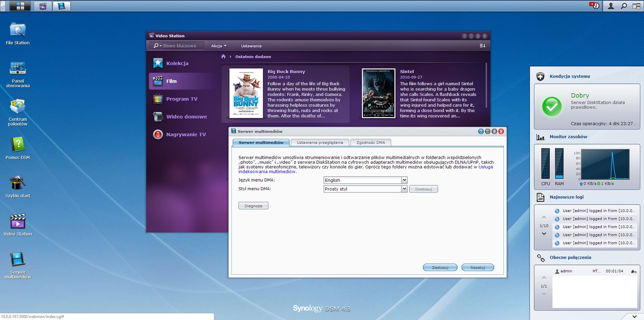Launch Szybki start wizard icon
This screenshot has width=644, height=320.
click(18, 186)
